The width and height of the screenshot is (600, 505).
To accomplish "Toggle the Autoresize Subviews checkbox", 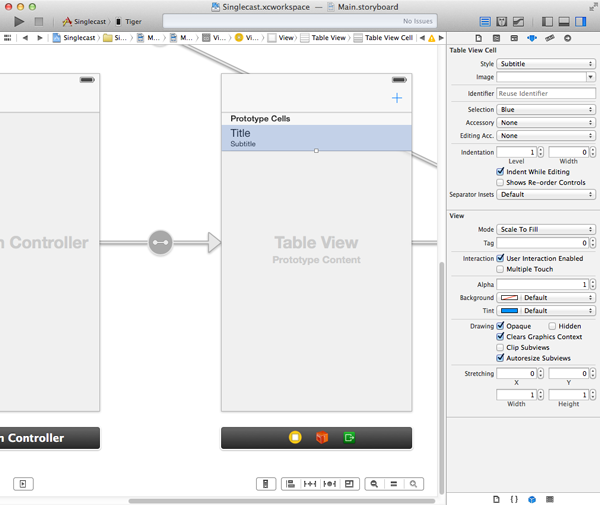I will 500,358.
